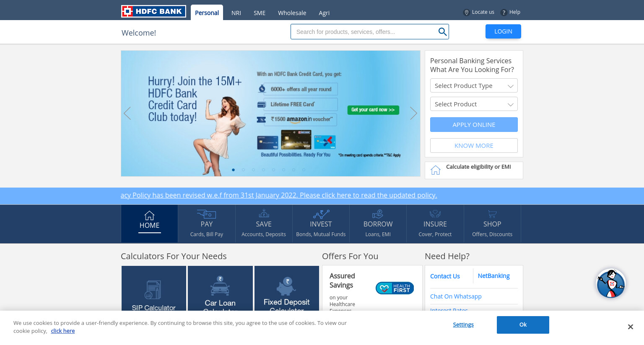Image resolution: width=644 pixels, height=345 pixels.
Task: Click the SHOP cart icon
Action: click(492, 214)
